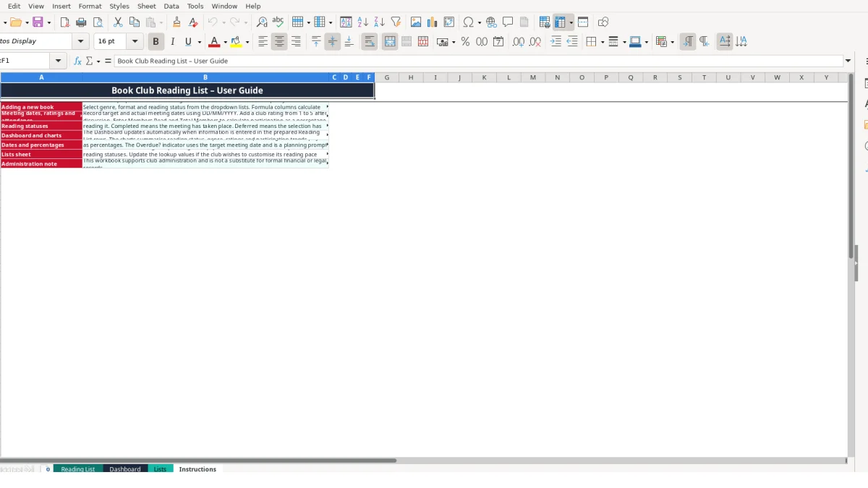
Task: Click the Sort Descending icon
Action: 379,22
